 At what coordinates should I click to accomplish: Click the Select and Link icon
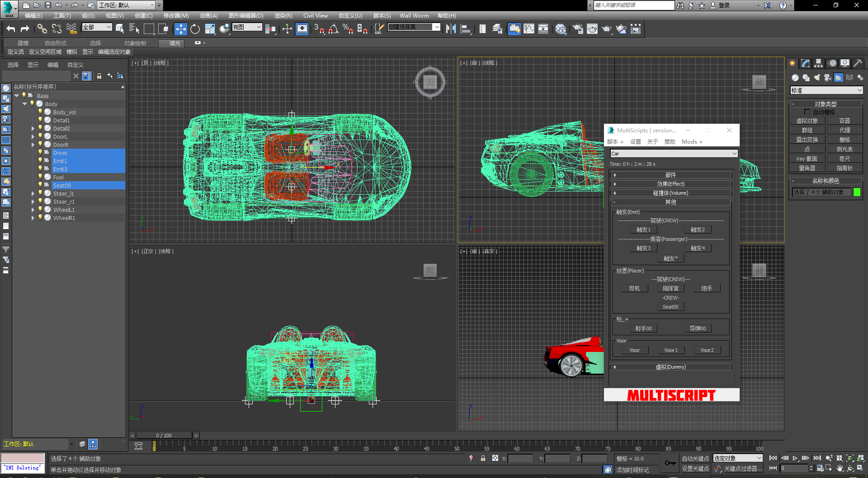click(x=42, y=29)
